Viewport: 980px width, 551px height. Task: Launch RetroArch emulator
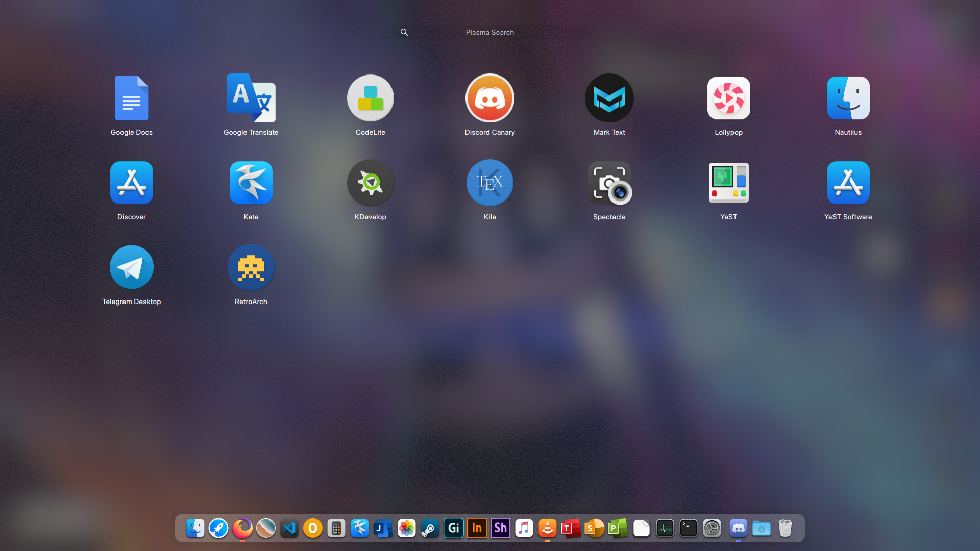click(x=251, y=268)
